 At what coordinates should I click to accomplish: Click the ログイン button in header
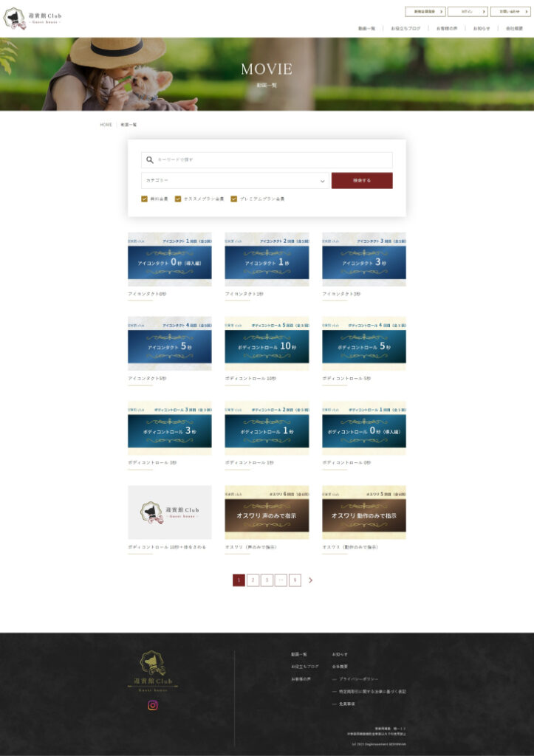[468, 12]
